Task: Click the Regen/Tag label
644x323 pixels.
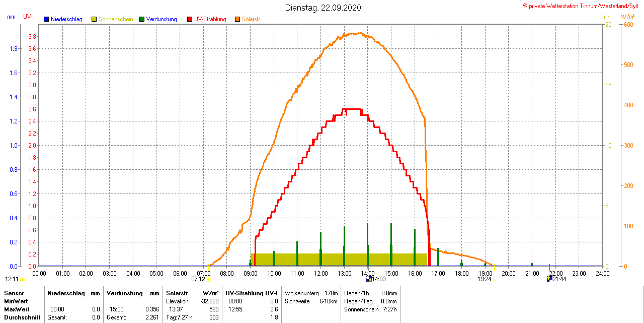Action: pyautogui.click(x=358, y=301)
